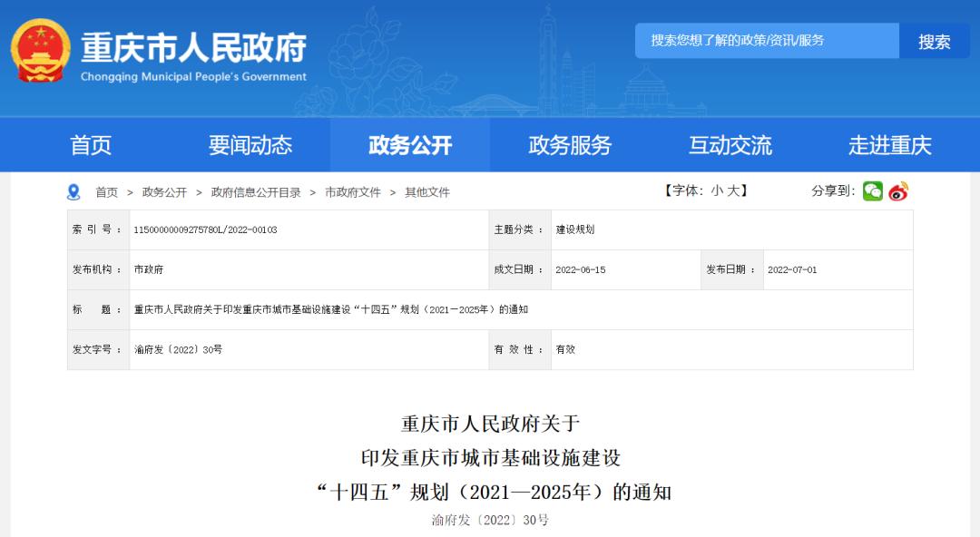Open the 互动交流 navigation menu
Viewport: 980px width, 537px height.
(730, 145)
